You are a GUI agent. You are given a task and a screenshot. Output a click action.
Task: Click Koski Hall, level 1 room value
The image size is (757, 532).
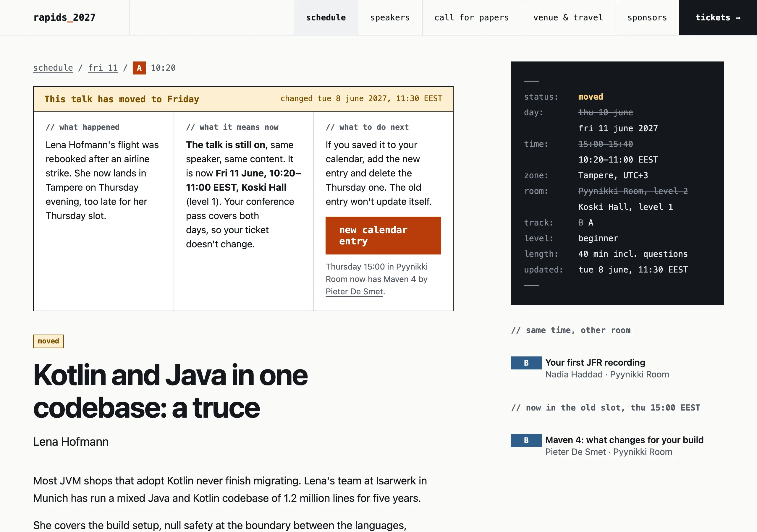(625, 207)
